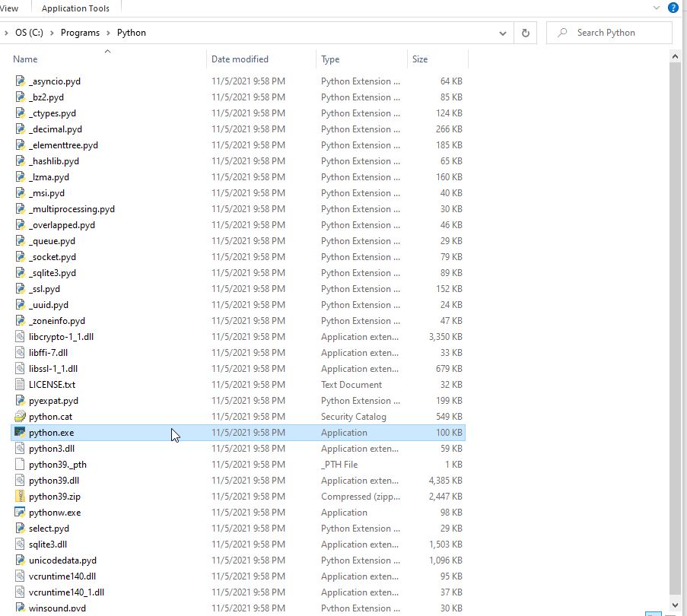The width and height of the screenshot is (687, 616).
Task: Click the _lzma.pyd file icon
Action: [x=20, y=177]
